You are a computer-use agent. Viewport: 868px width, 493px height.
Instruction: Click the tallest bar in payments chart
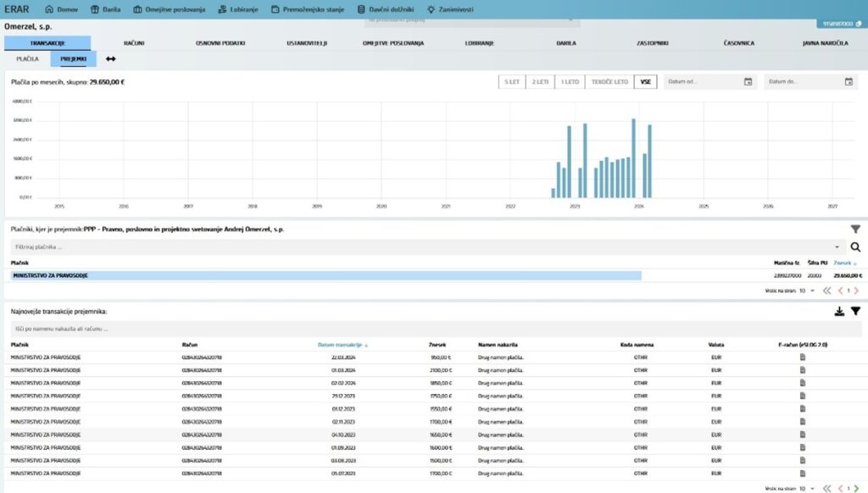click(633, 158)
